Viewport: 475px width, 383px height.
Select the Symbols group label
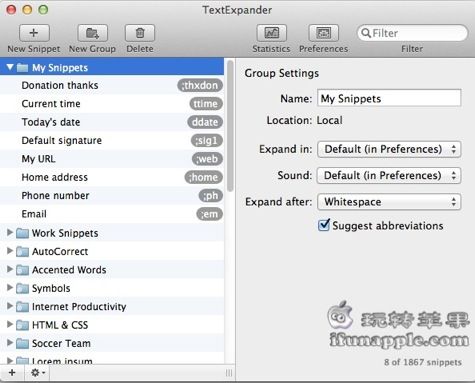point(51,288)
